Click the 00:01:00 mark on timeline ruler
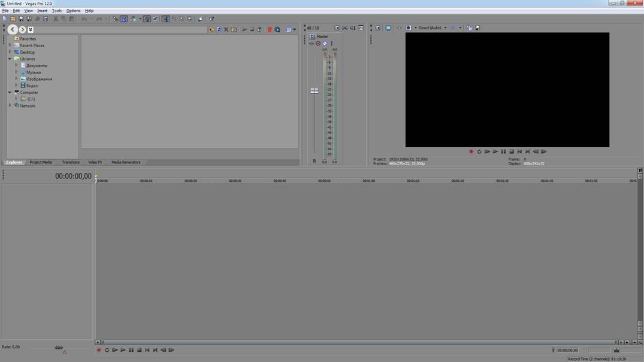This screenshot has width=644, height=362. pos(368,181)
